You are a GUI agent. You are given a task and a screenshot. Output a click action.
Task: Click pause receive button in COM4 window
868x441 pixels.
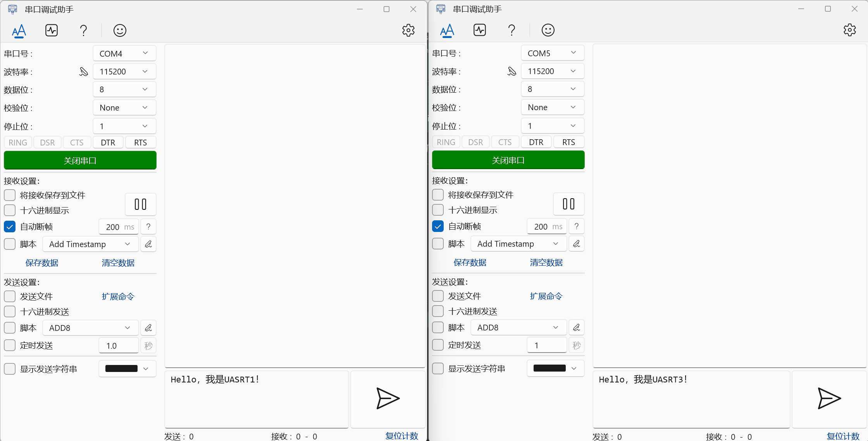point(140,204)
